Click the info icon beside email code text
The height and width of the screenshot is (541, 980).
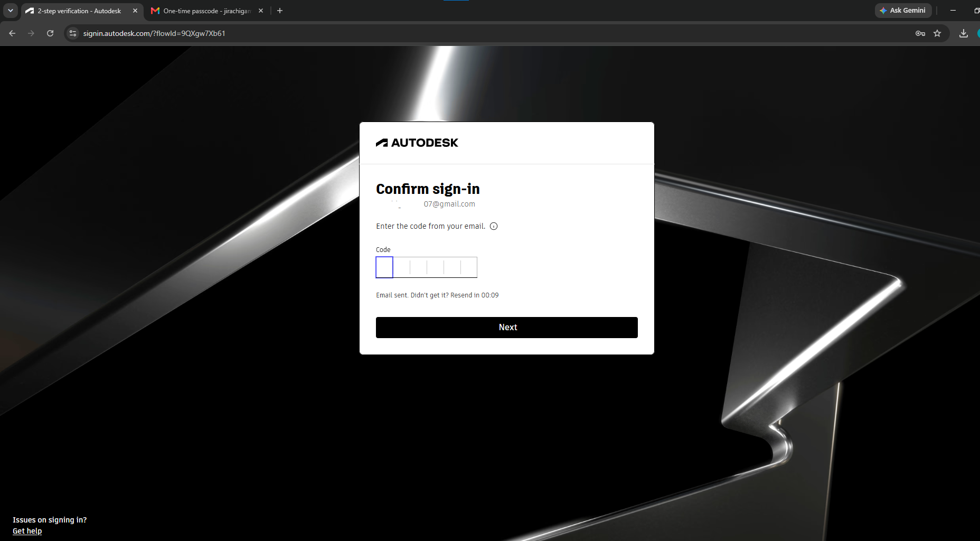(x=494, y=226)
